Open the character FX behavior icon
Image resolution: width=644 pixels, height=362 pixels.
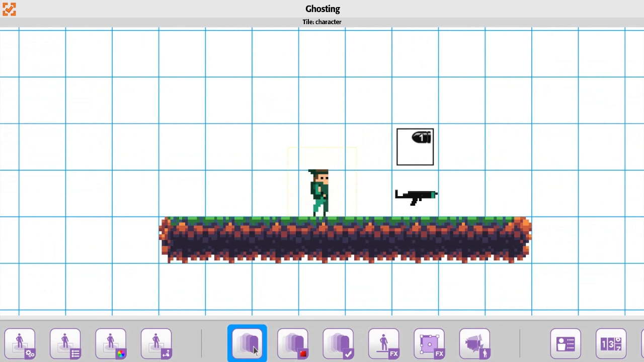pos(384,344)
